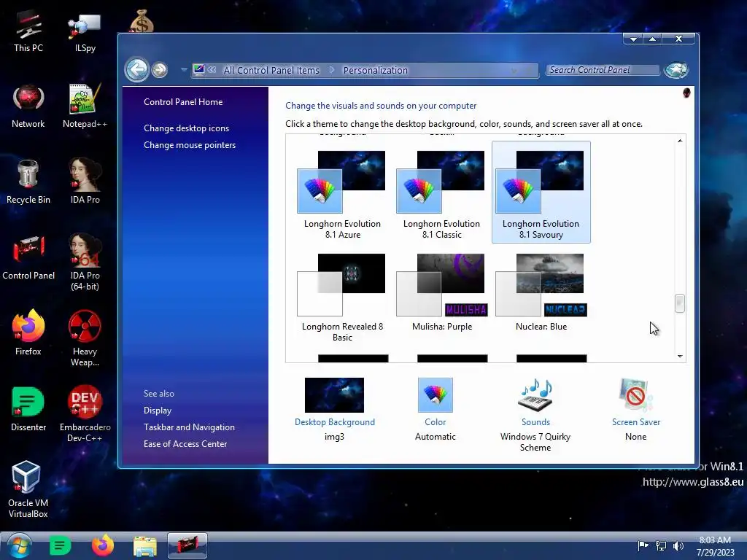Image resolution: width=747 pixels, height=560 pixels.
Task: Click the theme list scroll-down arrow
Action: [x=680, y=356]
